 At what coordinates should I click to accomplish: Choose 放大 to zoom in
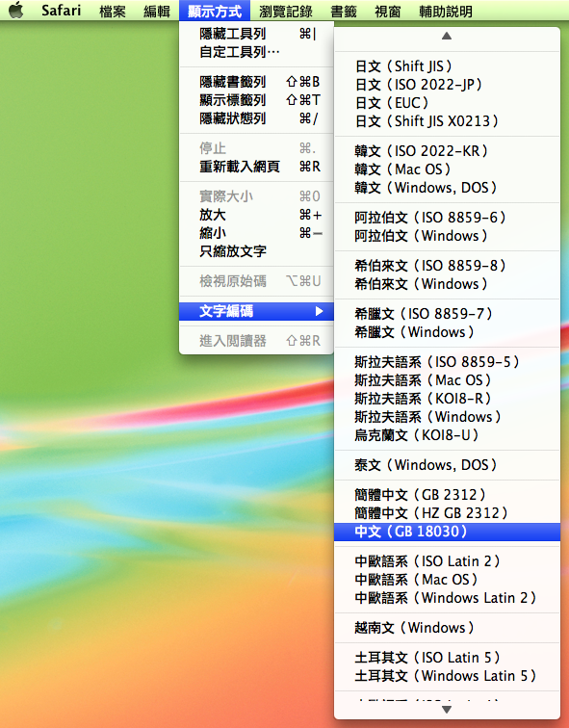256,215
